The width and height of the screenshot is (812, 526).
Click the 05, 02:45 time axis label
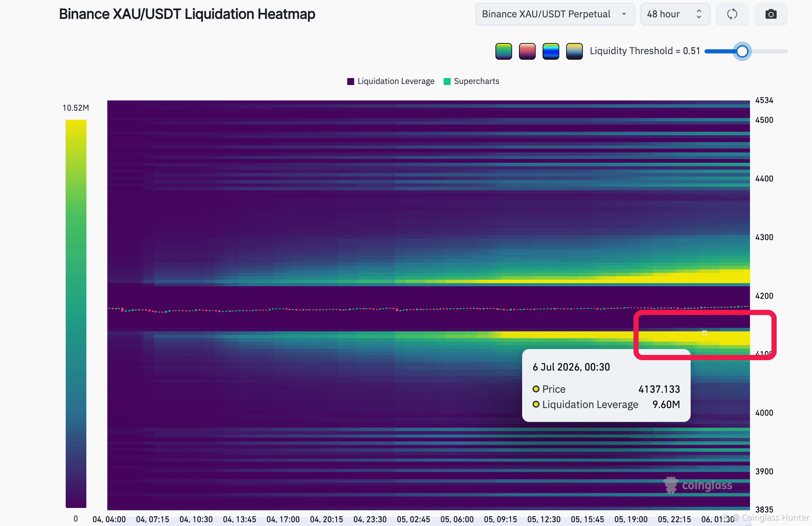click(414, 519)
